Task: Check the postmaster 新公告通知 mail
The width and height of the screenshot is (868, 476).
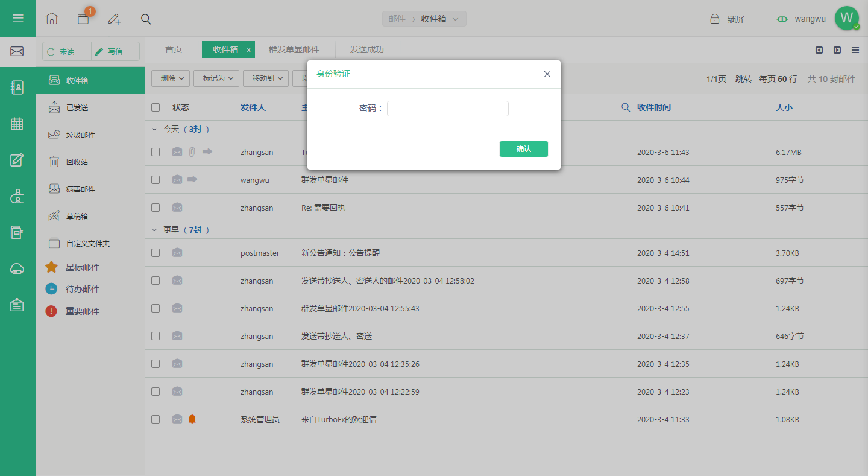Action: (x=156, y=253)
